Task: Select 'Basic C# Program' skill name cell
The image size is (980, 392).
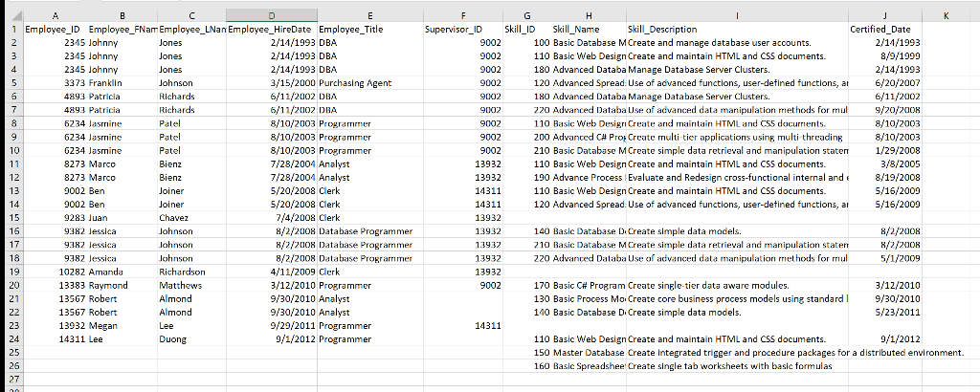Action: tap(589, 285)
